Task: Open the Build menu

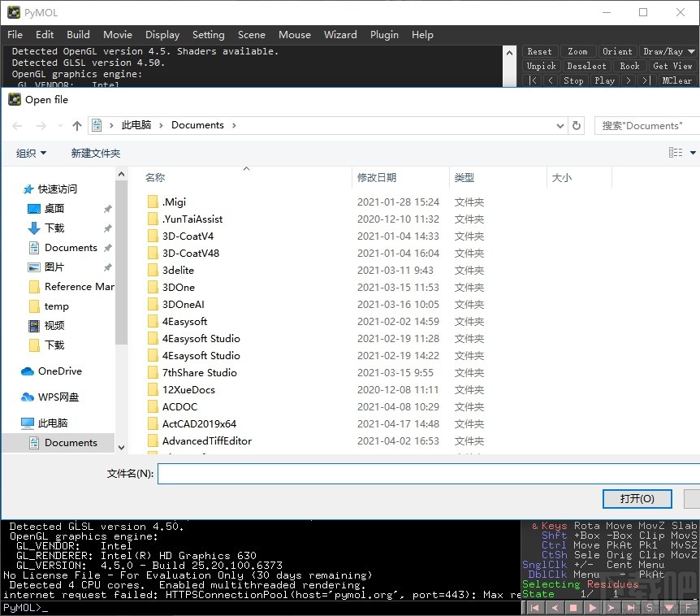Action: click(x=78, y=34)
